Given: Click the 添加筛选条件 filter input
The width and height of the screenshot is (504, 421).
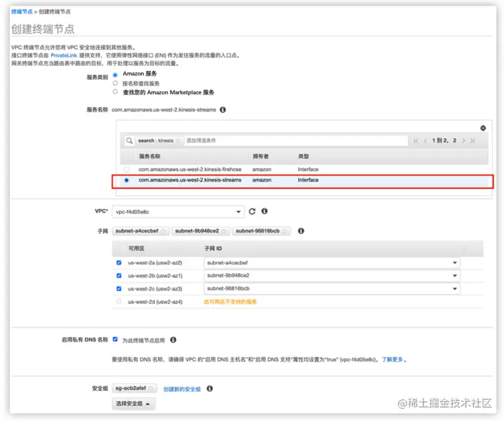Looking at the screenshot, I should (295, 140).
